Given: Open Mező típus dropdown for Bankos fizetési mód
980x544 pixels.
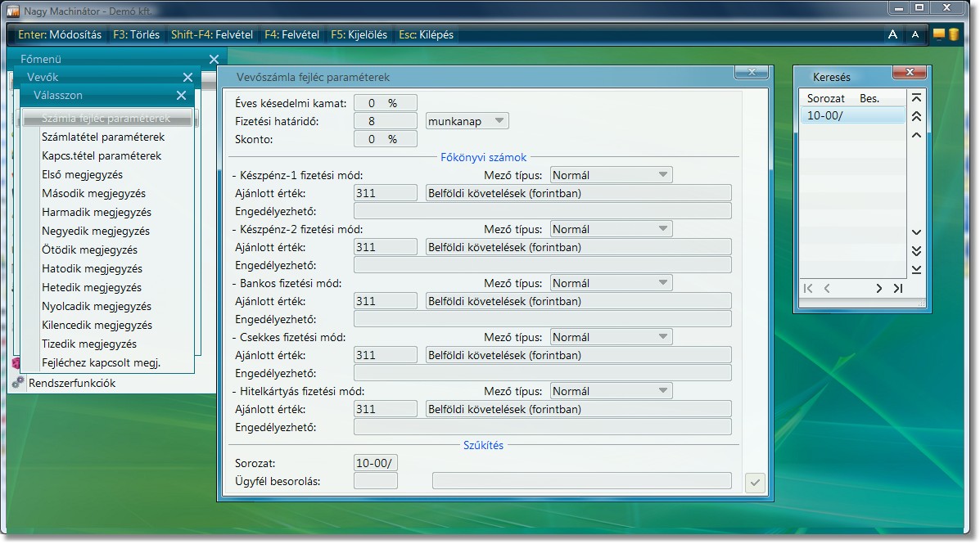Looking at the screenshot, I should click(x=612, y=284).
